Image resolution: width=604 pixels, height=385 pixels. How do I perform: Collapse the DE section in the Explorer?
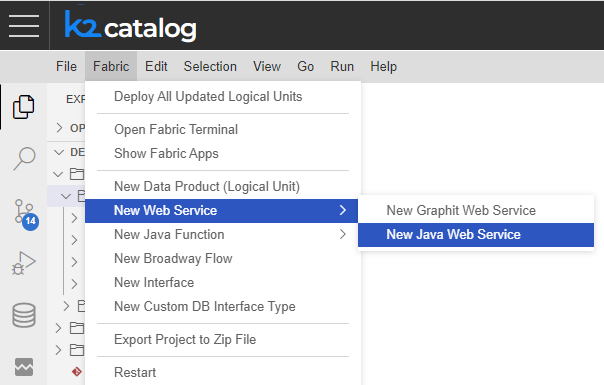pos(59,152)
